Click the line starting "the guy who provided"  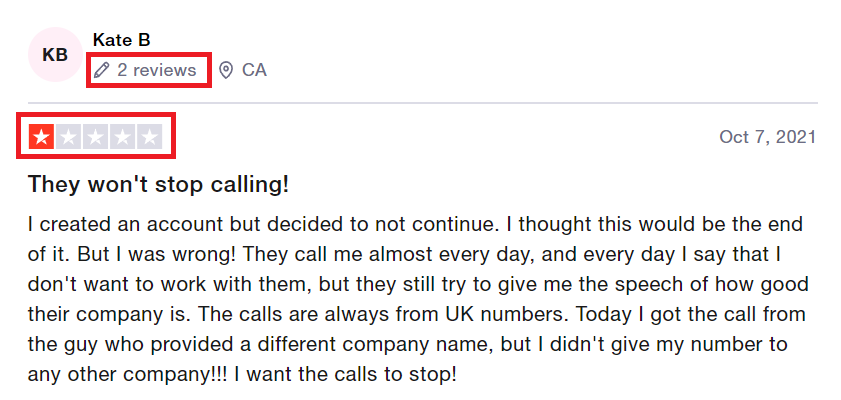pos(408,343)
